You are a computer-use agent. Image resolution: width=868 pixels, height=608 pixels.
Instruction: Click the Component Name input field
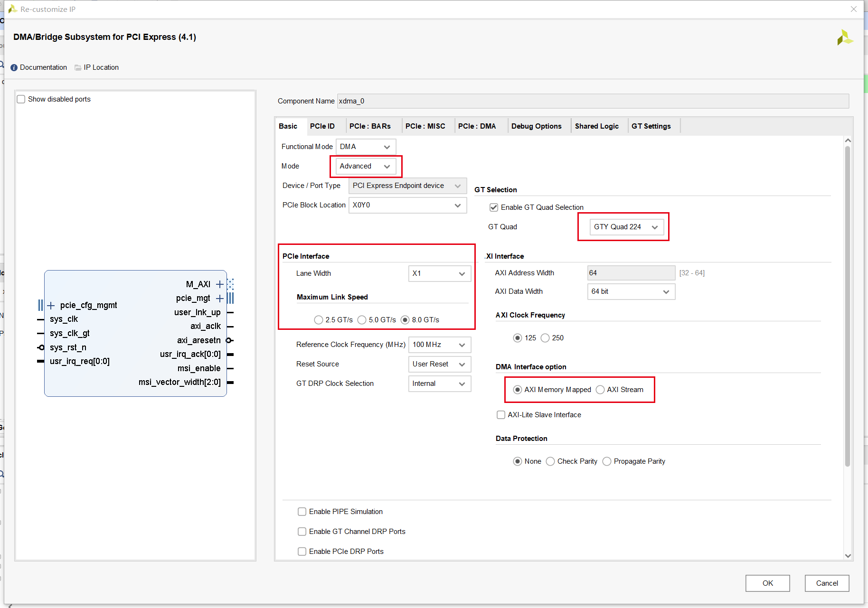593,101
